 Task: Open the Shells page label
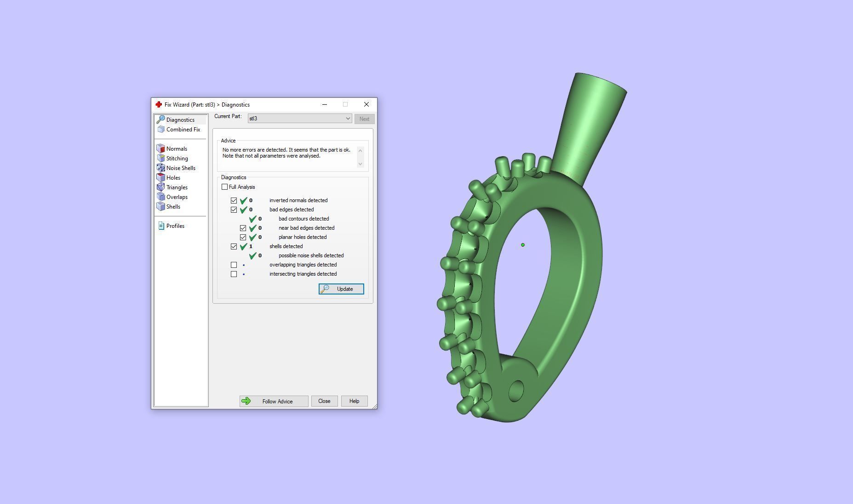[173, 207]
